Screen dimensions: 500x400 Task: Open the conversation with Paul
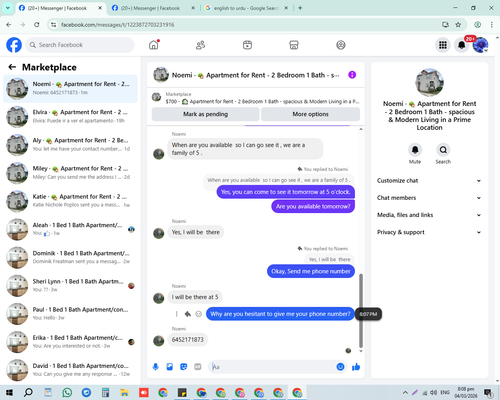[x=70, y=314]
